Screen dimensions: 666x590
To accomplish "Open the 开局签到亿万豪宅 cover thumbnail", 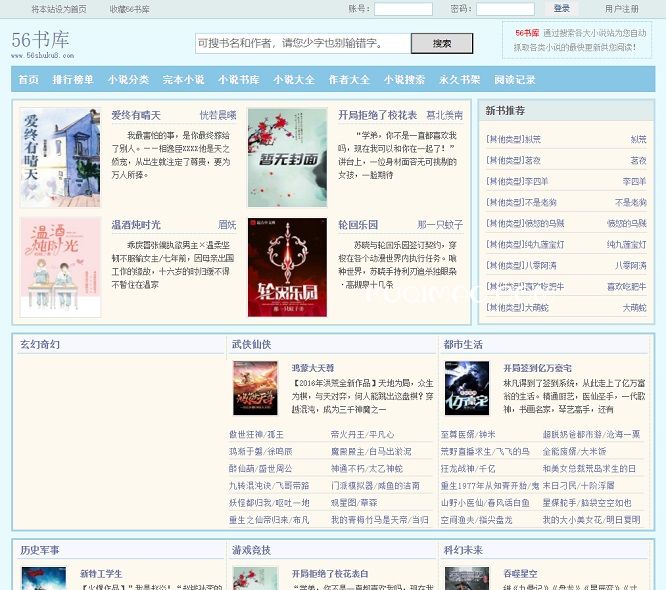I will (x=467, y=388).
